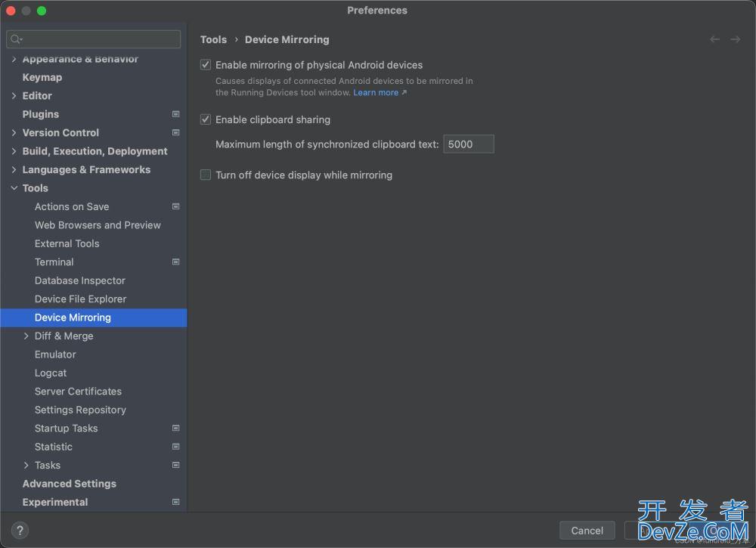Open Actions on Save page
The height and width of the screenshot is (548, 756).
pos(72,206)
